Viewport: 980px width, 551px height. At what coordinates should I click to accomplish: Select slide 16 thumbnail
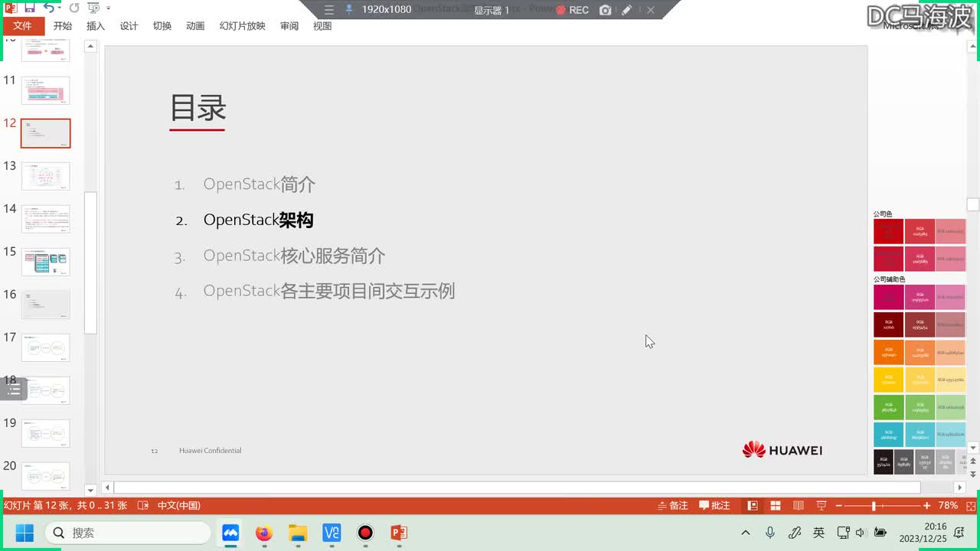coord(45,305)
